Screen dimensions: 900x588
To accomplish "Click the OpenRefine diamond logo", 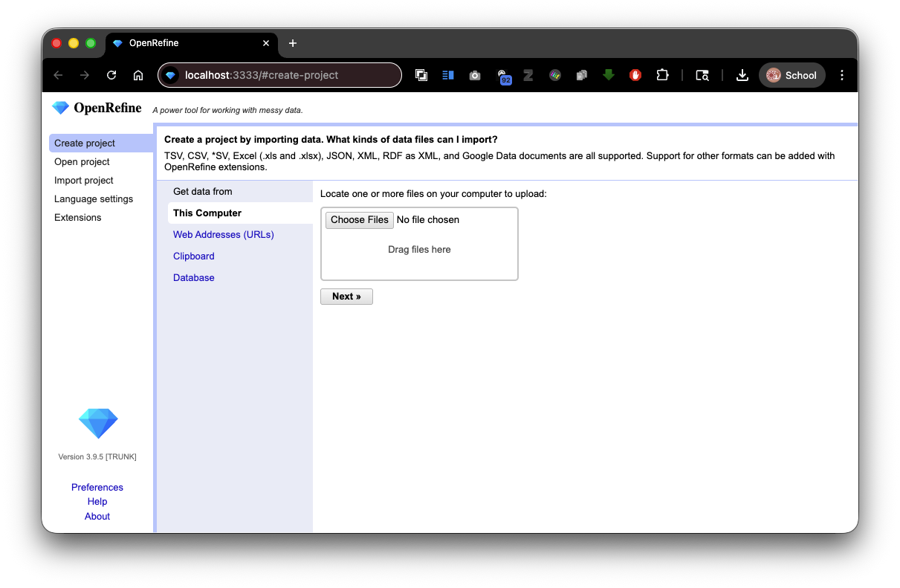I will 60,107.
